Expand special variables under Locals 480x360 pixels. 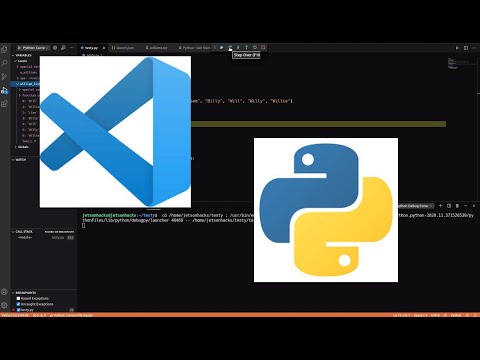(x=28, y=67)
